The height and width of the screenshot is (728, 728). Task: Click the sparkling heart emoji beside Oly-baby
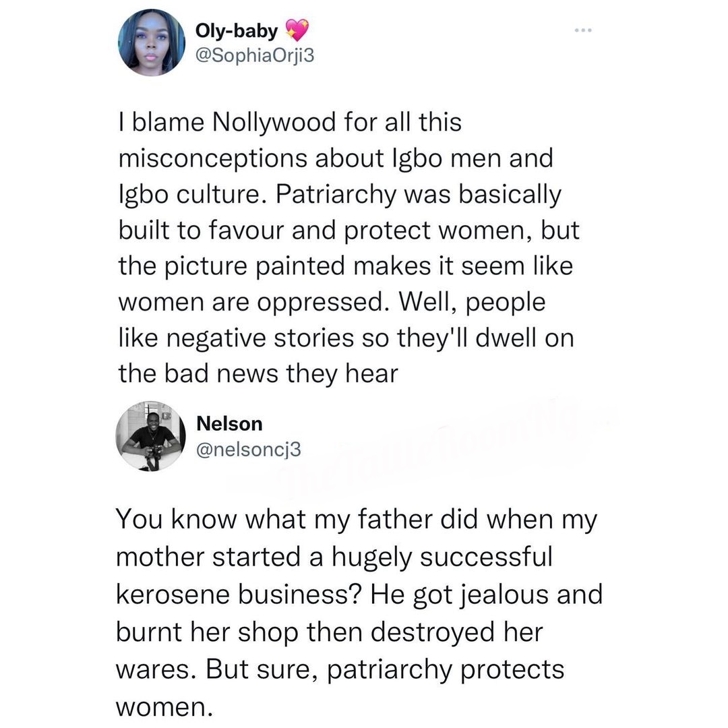(x=296, y=30)
